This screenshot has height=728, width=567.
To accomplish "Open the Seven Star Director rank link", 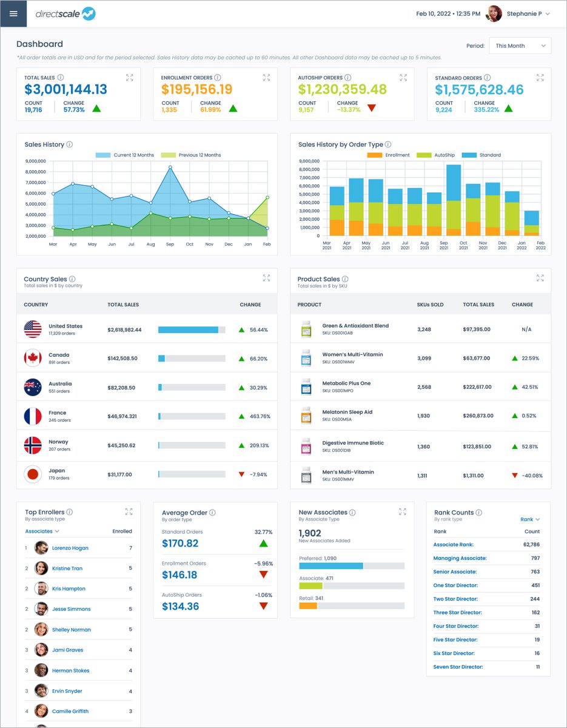I will tap(458, 667).
